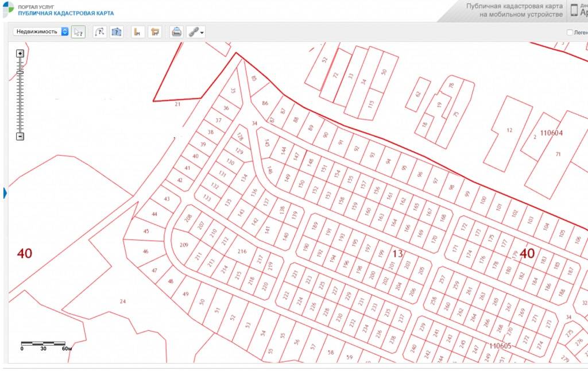Viewport: 588px width, 371px height.
Task: Click parcel number 50 near parcel 49
Action: 202,302
